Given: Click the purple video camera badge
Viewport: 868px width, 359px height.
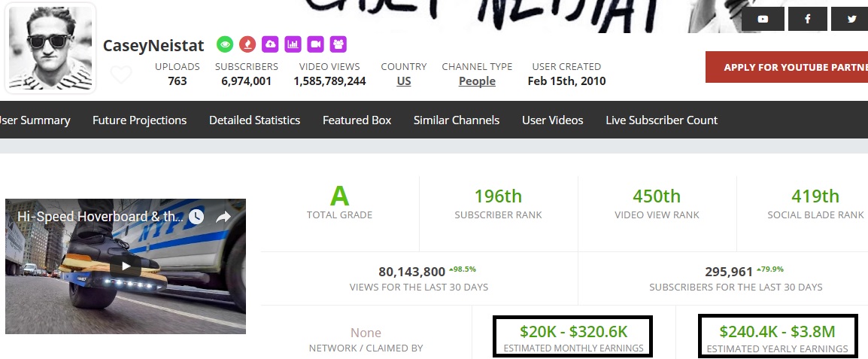Looking at the screenshot, I should coord(315,44).
